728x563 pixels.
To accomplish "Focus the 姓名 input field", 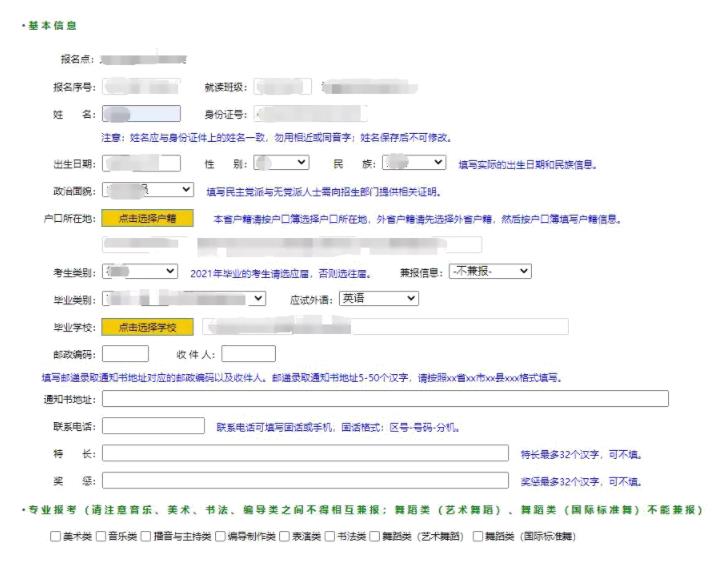I will tap(142, 114).
